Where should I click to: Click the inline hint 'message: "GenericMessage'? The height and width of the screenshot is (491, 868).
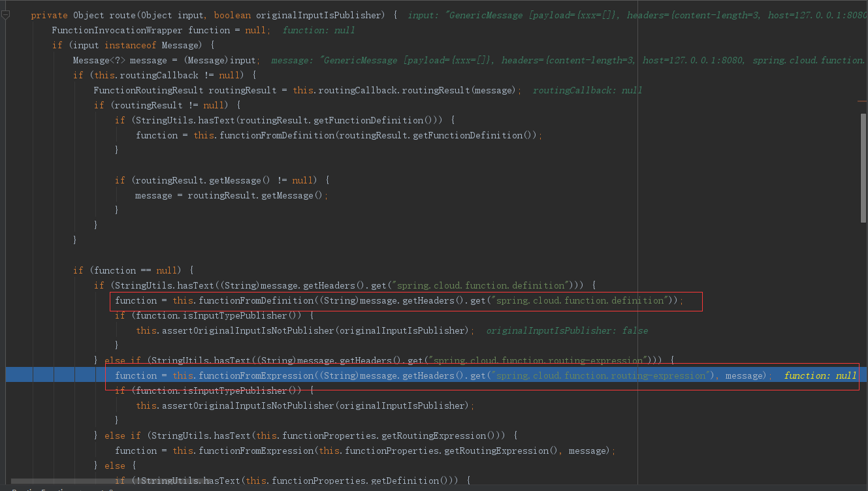point(334,60)
